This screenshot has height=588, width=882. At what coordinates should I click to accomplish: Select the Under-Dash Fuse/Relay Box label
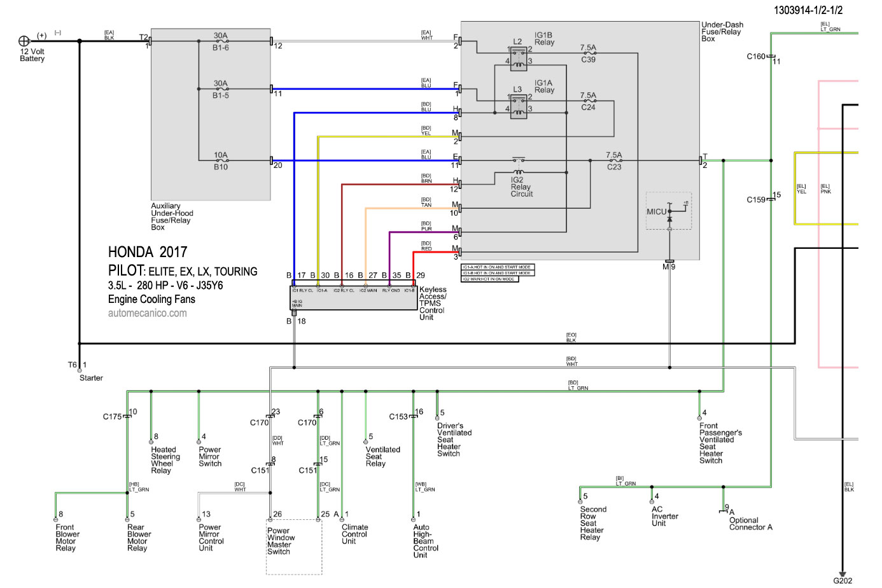722,32
